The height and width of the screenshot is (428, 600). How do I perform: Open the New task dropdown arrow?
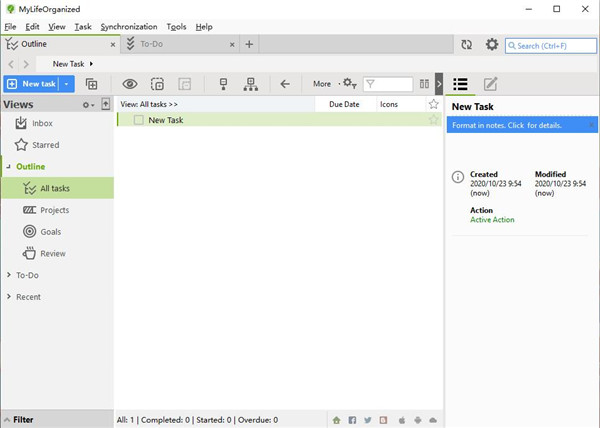click(66, 84)
